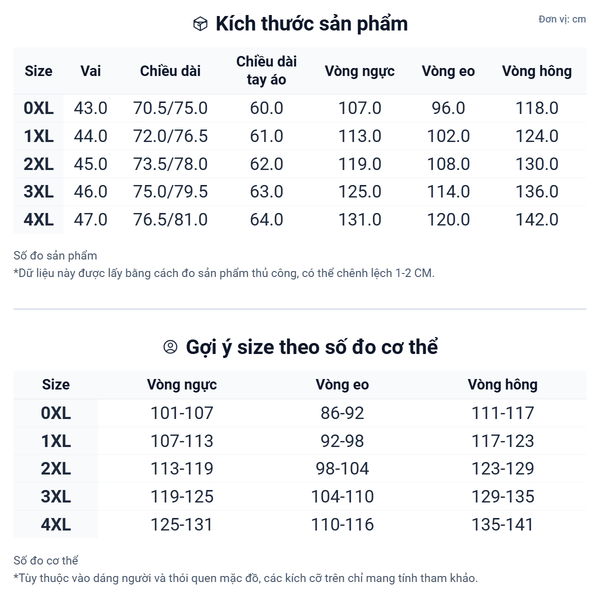Screen dimensions: 600x600
Task: Click the 135-141 hip range cell
Action: click(x=502, y=525)
